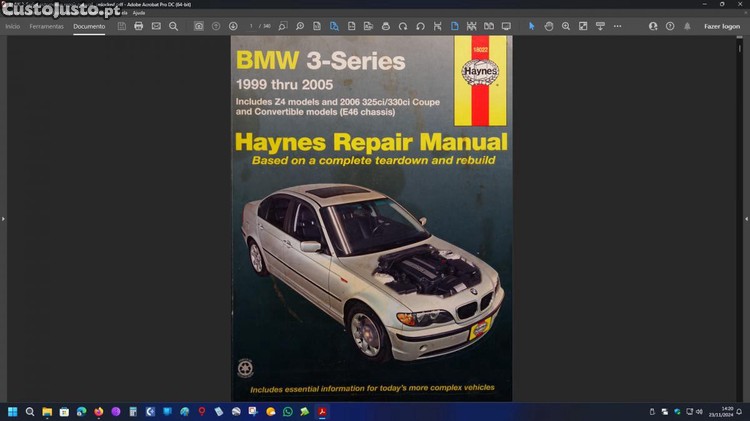Enable single page view mode
Viewport: 750px width, 421px height.
(454, 26)
